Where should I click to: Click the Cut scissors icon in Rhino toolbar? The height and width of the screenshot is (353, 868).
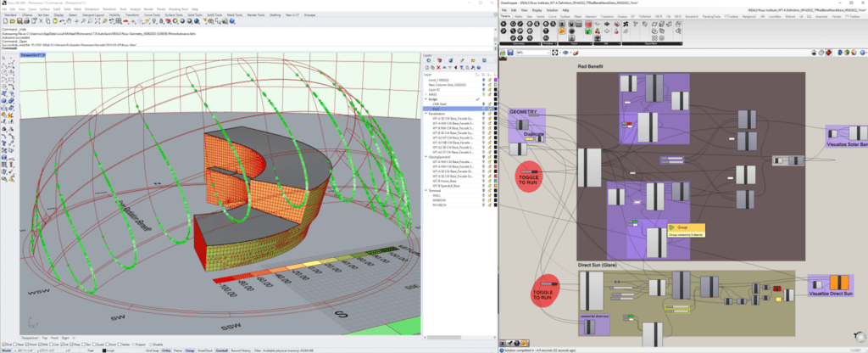pos(41,21)
